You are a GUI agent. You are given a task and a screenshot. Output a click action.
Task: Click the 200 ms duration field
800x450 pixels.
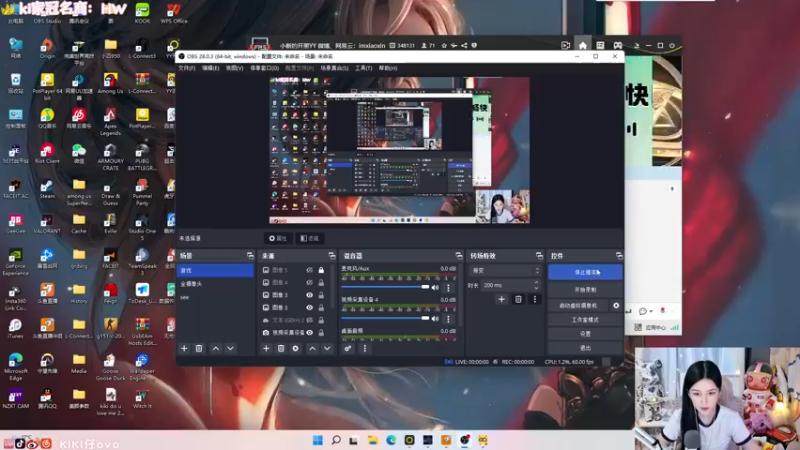click(506, 285)
